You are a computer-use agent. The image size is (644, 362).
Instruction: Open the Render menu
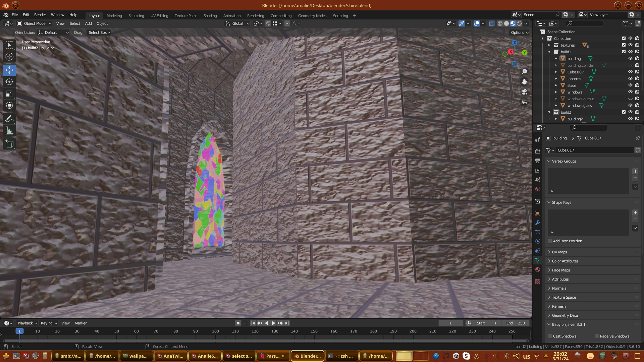pos(40,15)
